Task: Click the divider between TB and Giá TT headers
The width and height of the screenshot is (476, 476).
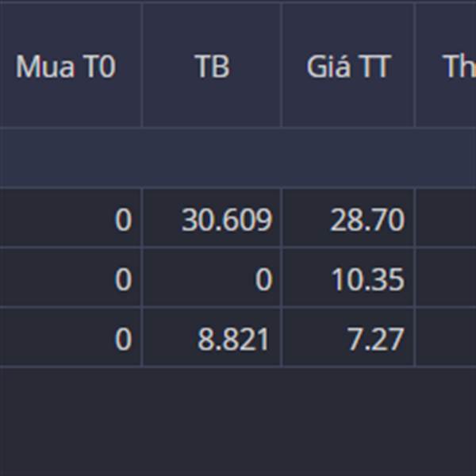Action: coord(282,67)
